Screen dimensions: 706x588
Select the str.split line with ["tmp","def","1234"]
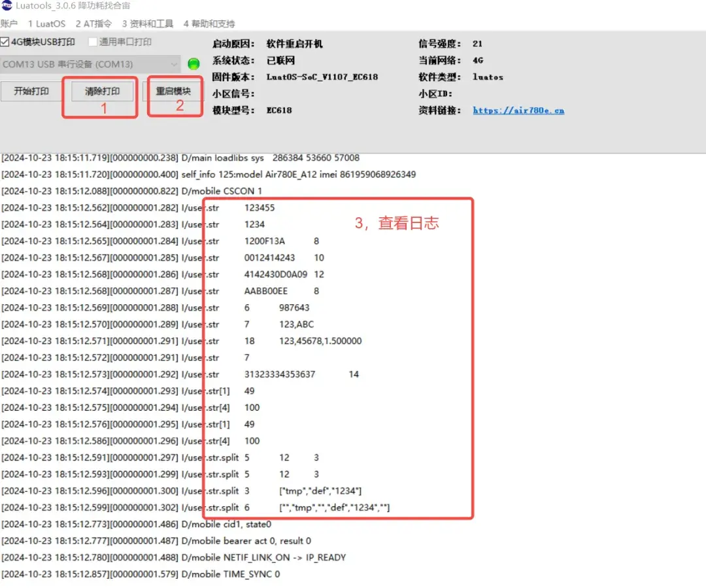[182, 491]
